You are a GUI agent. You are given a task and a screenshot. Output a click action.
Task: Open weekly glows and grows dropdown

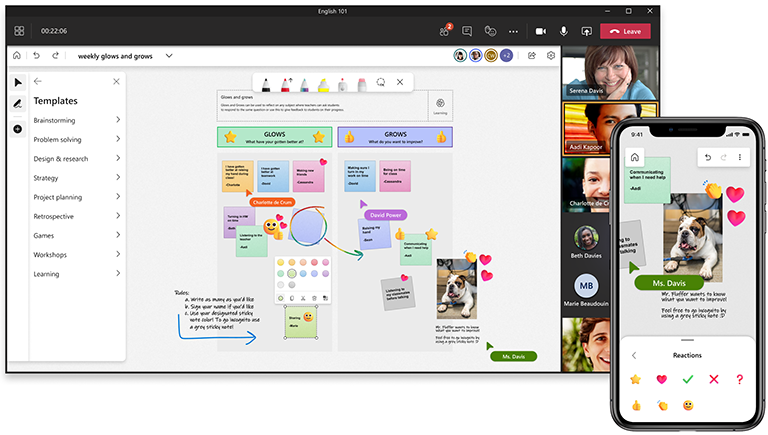[x=169, y=56]
